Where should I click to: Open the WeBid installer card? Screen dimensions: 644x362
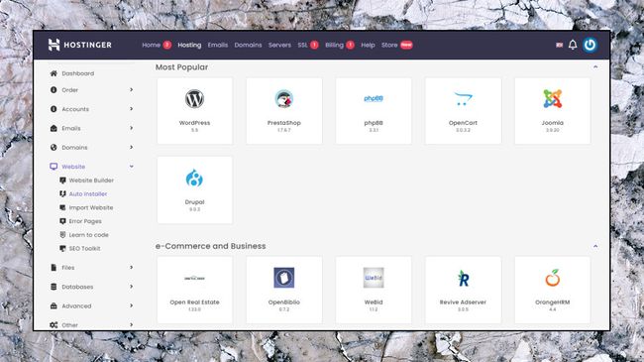pyautogui.click(x=374, y=290)
